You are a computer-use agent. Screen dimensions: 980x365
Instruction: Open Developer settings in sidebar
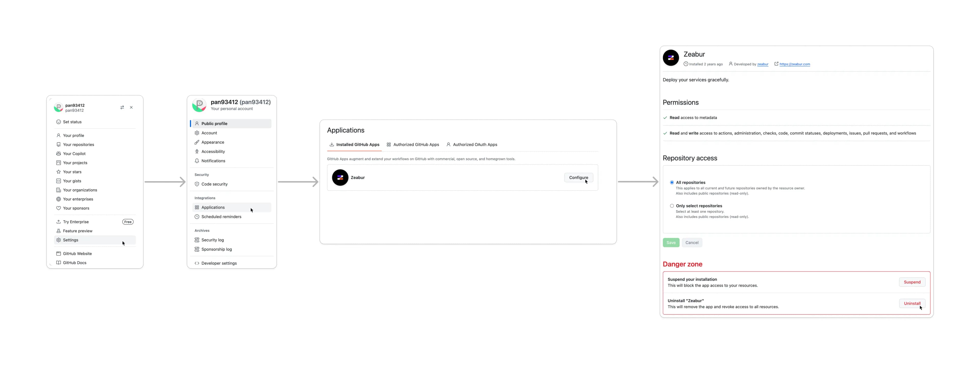219,263
